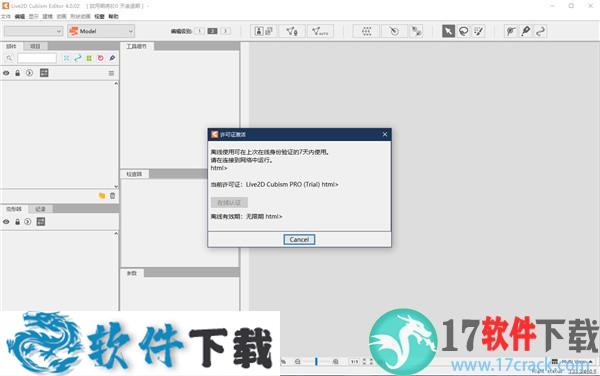This screenshot has height=376, width=600.
Task: Click the parts list scroll up arrow
Action: coord(116,83)
